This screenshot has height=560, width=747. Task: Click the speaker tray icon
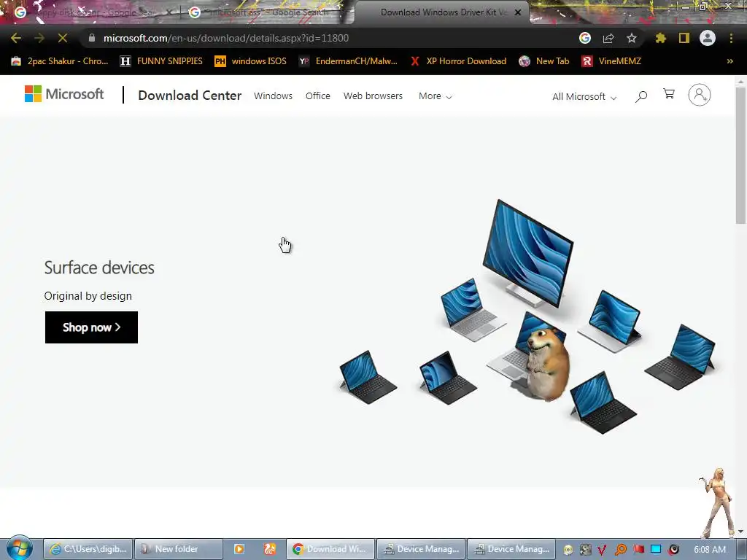tap(673, 550)
